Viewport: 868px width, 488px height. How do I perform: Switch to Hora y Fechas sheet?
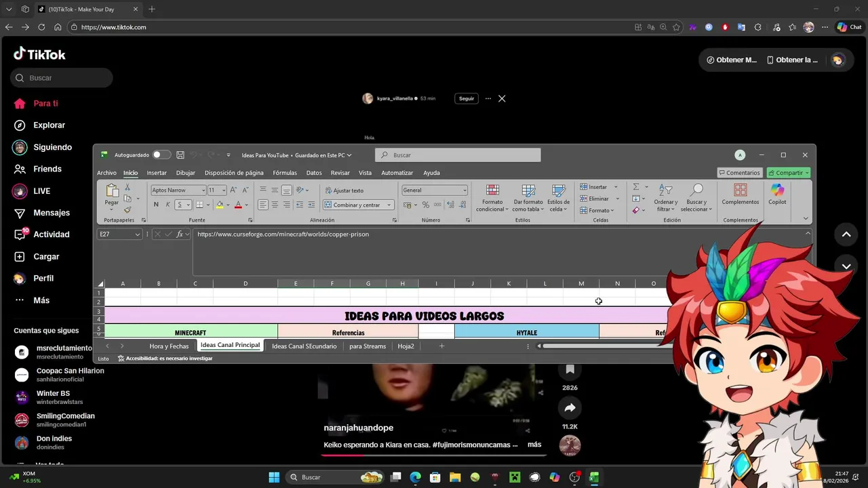point(169,346)
